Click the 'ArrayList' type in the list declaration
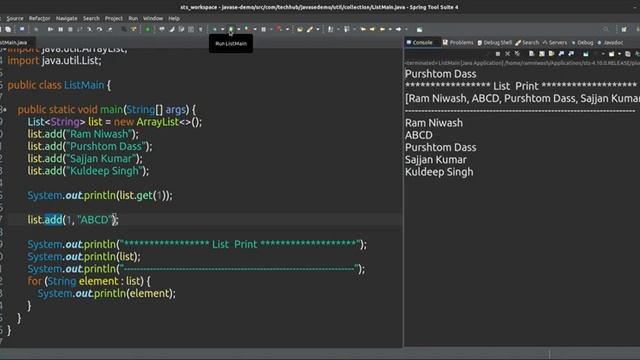 coord(158,122)
